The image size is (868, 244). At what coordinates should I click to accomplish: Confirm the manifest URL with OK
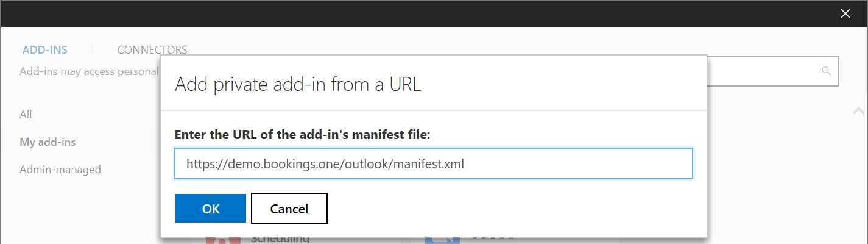point(210,209)
